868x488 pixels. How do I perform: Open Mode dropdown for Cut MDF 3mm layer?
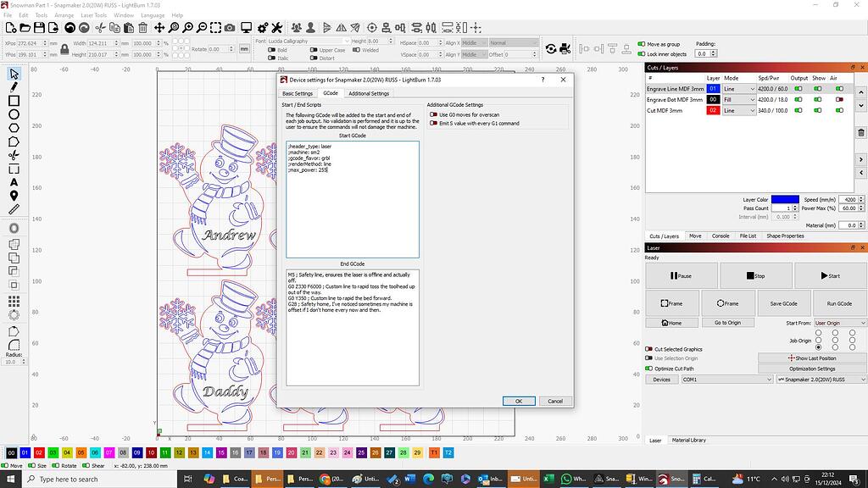pos(738,111)
